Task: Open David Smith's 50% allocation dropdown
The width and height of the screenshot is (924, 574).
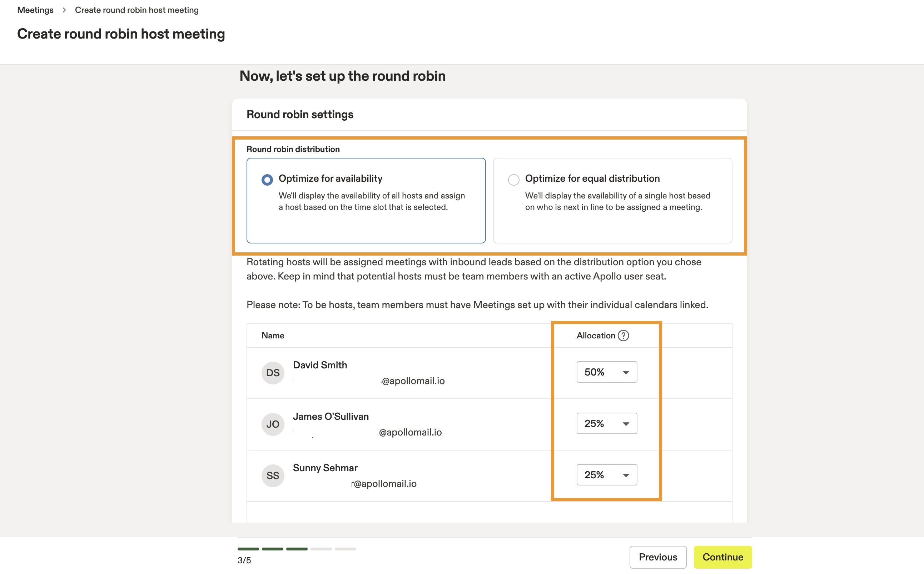Action: click(606, 372)
